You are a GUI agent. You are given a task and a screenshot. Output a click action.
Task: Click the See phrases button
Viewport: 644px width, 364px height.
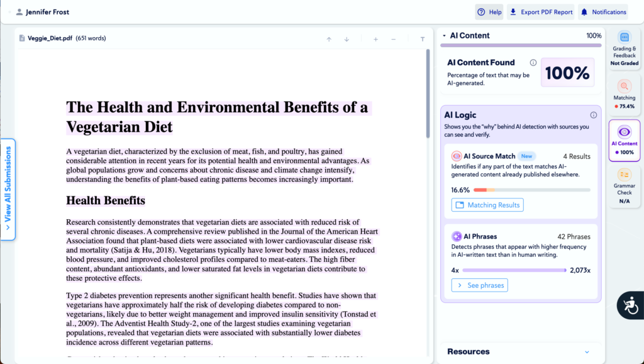[x=479, y=285]
